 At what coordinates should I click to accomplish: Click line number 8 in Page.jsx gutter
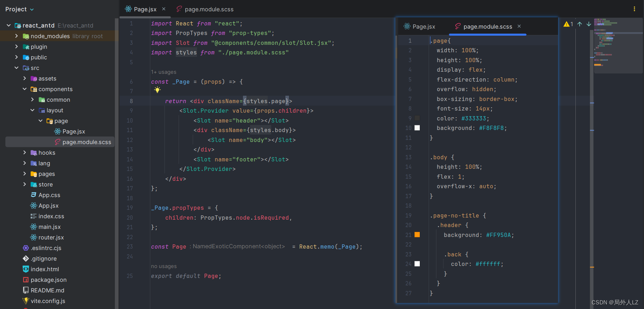pyautogui.click(x=131, y=101)
